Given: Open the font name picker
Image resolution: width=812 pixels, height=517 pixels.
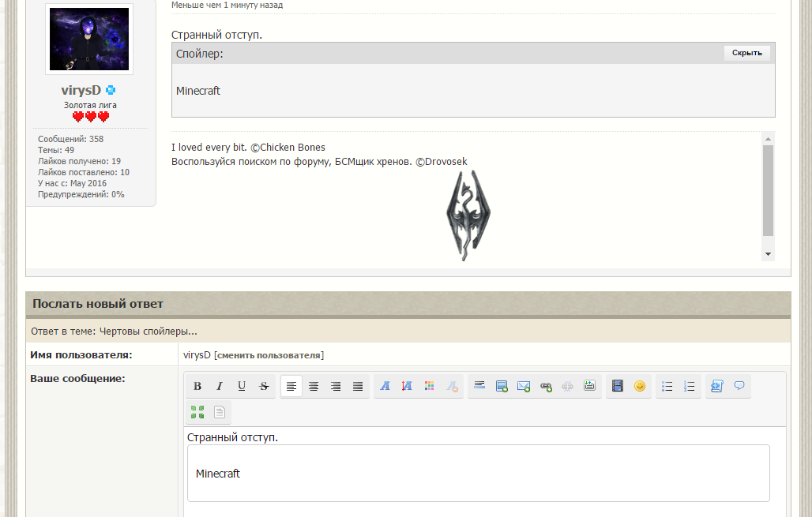Looking at the screenshot, I should coord(385,386).
